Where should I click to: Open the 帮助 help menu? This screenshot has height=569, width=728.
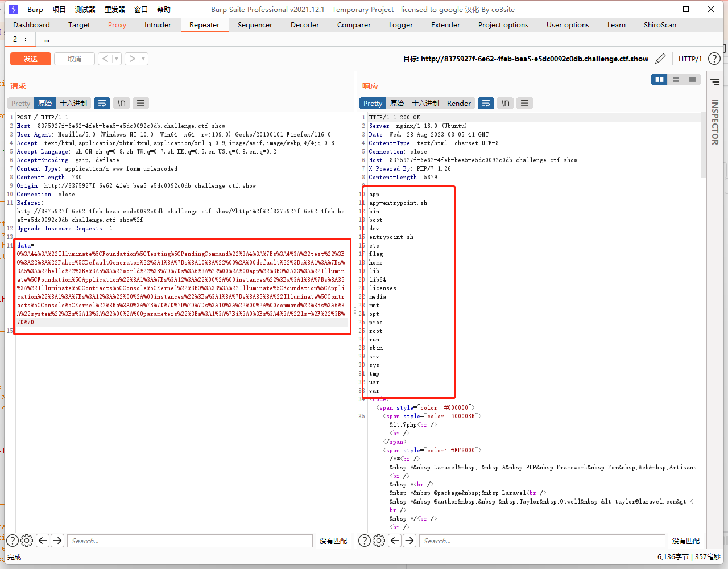pos(164,9)
